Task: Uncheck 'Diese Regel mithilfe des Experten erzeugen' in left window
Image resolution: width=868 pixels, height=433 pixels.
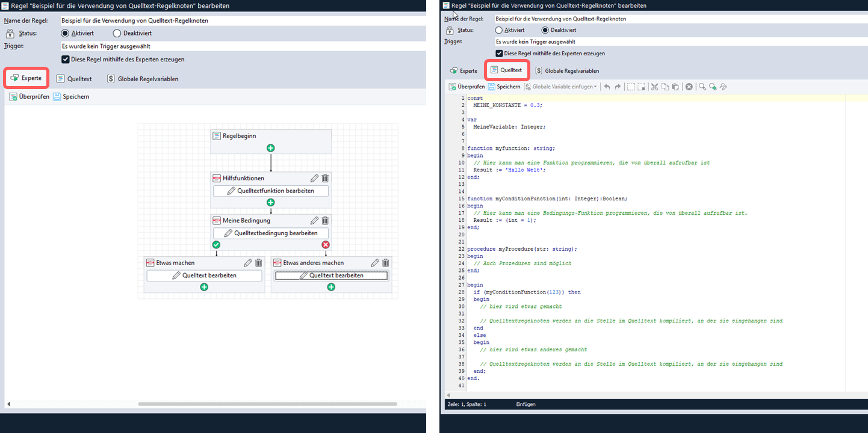Action: click(66, 60)
